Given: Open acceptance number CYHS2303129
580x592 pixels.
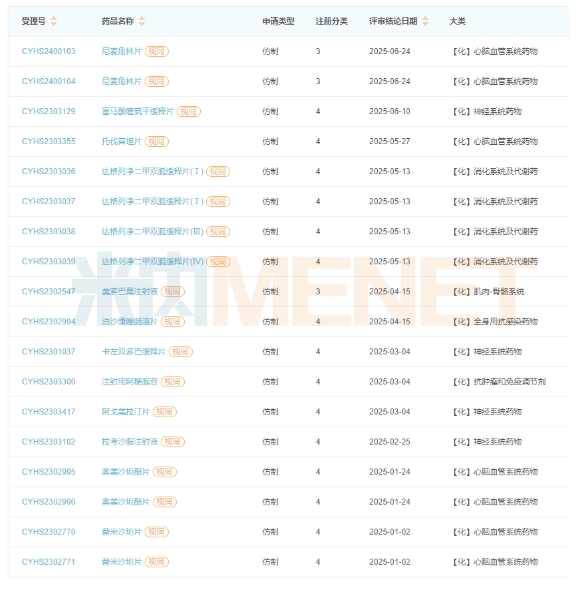Looking at the screenshot, I should tap(48, 111).
